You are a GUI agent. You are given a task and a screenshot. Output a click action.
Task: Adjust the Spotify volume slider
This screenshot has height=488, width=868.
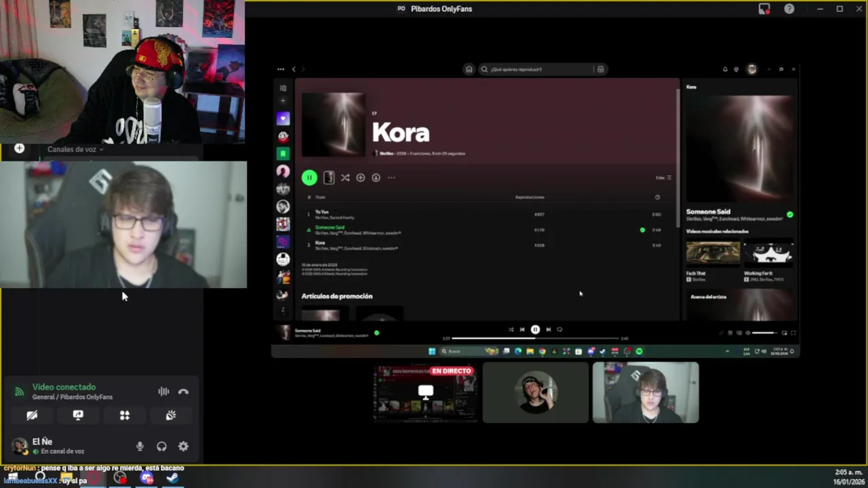tap(765, 333)
